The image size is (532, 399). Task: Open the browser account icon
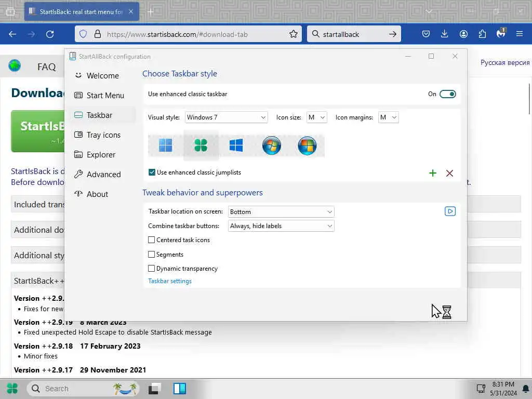[x=463, y=34]
